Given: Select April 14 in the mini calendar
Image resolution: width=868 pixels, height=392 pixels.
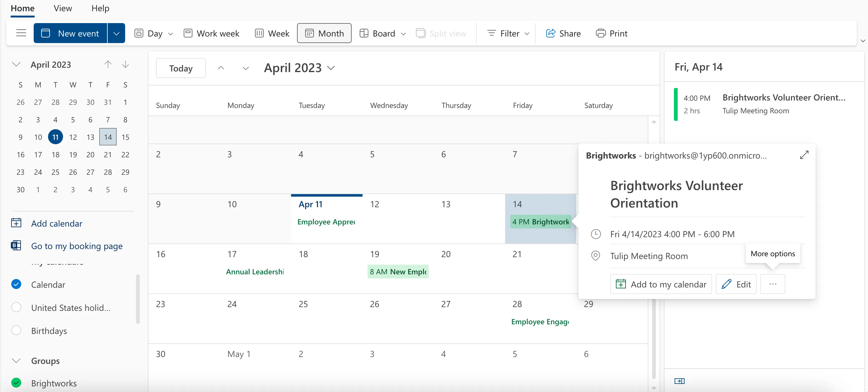Looking at the screenshot, I should pos(108,137).
